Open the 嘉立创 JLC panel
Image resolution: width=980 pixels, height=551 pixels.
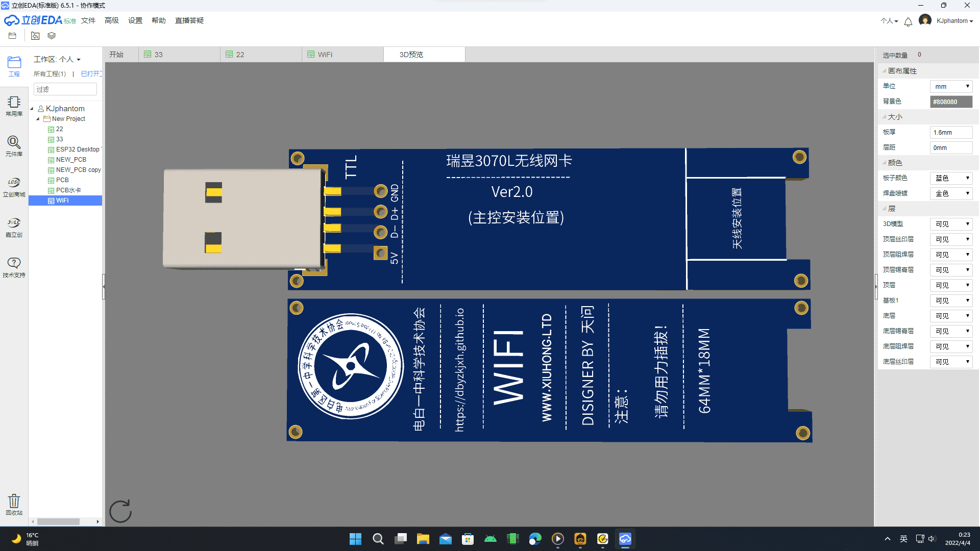click(x=14, y=227)
